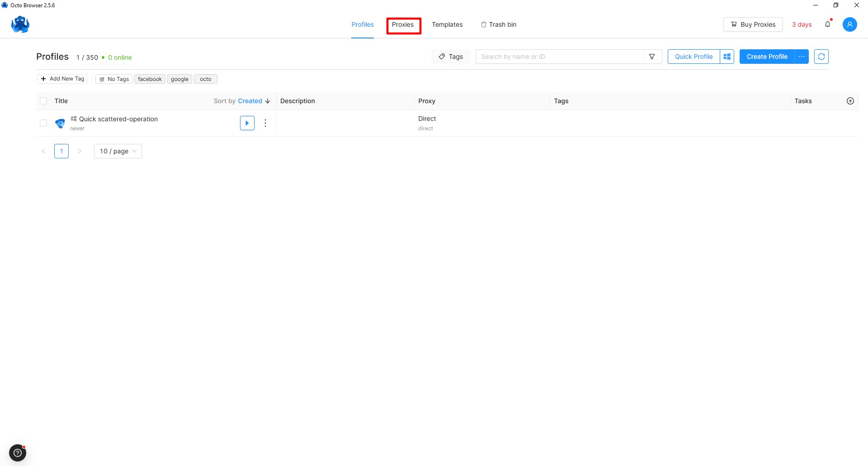
Task: Click the refresh profiles list icon
Action: [821, 57]
